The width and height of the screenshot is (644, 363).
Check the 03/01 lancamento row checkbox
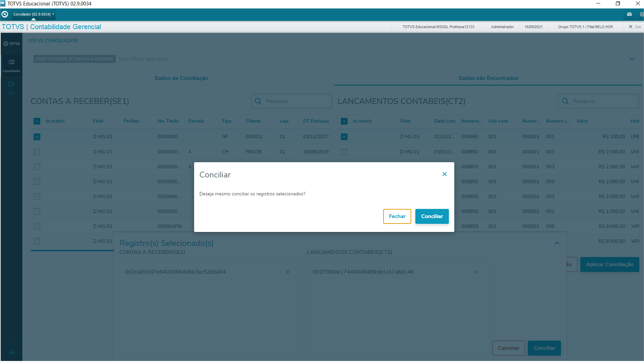(344, 152)
